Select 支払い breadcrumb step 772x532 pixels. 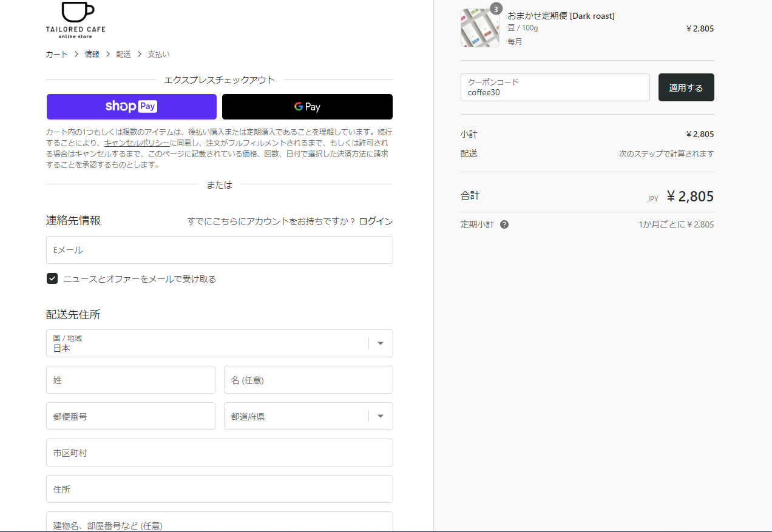pos(159,54)
